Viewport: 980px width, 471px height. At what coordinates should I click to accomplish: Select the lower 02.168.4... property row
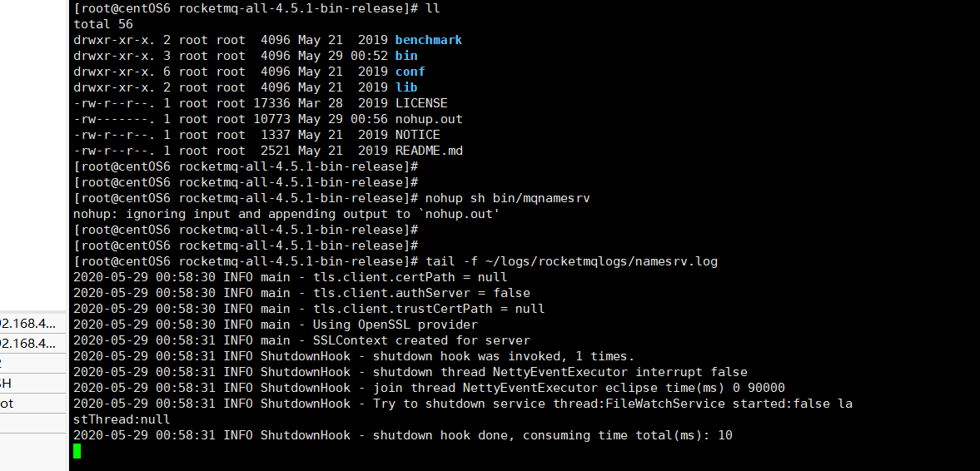[x=32, y=344]
